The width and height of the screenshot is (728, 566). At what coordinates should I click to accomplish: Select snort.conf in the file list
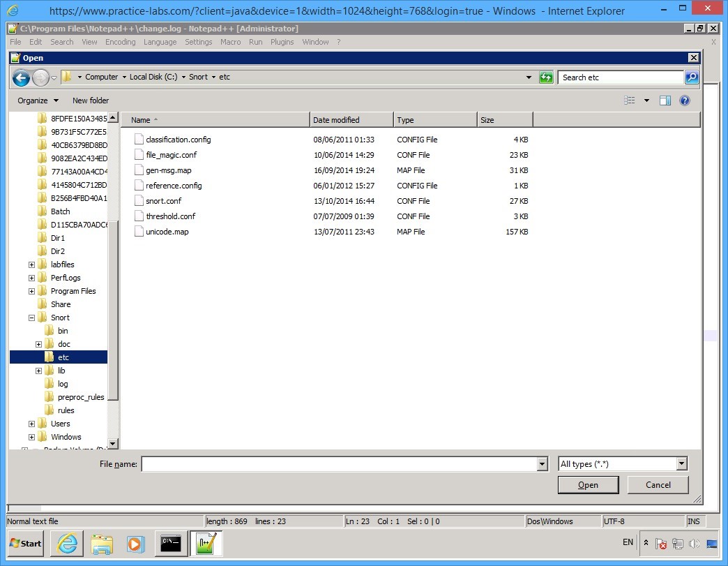coord(163,201)
